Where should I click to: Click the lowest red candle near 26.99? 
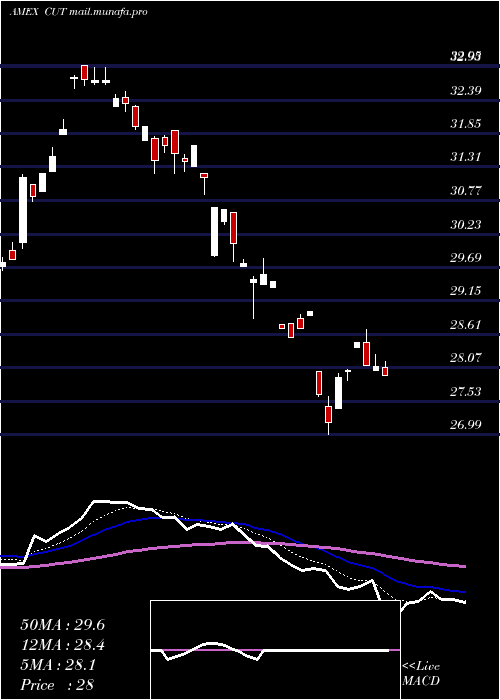[x=329, y=414]
